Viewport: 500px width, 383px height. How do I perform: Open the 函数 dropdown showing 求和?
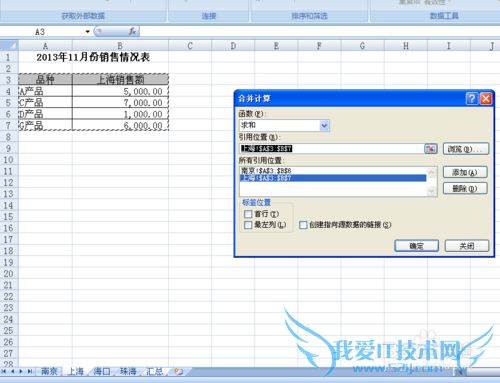click(x=324, y=125)
